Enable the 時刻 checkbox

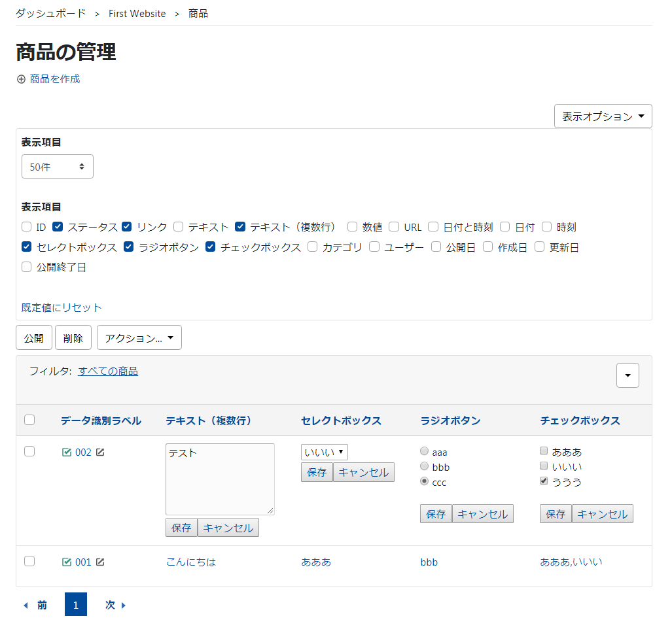[546, 227]
